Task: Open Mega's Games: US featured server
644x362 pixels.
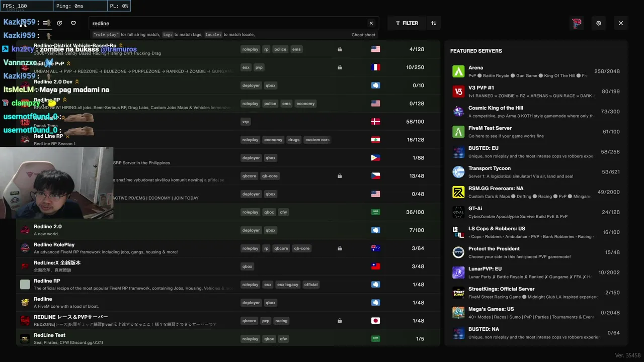Action: 537,313
